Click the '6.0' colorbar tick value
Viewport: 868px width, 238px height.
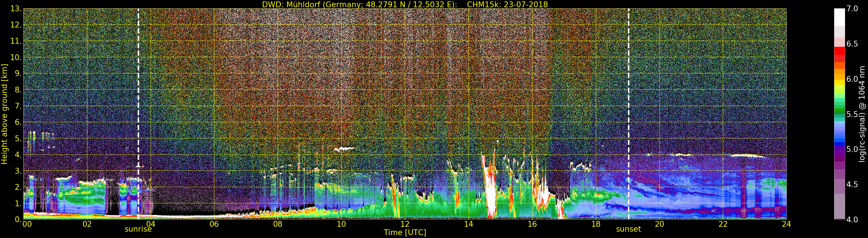coord(852,79)
